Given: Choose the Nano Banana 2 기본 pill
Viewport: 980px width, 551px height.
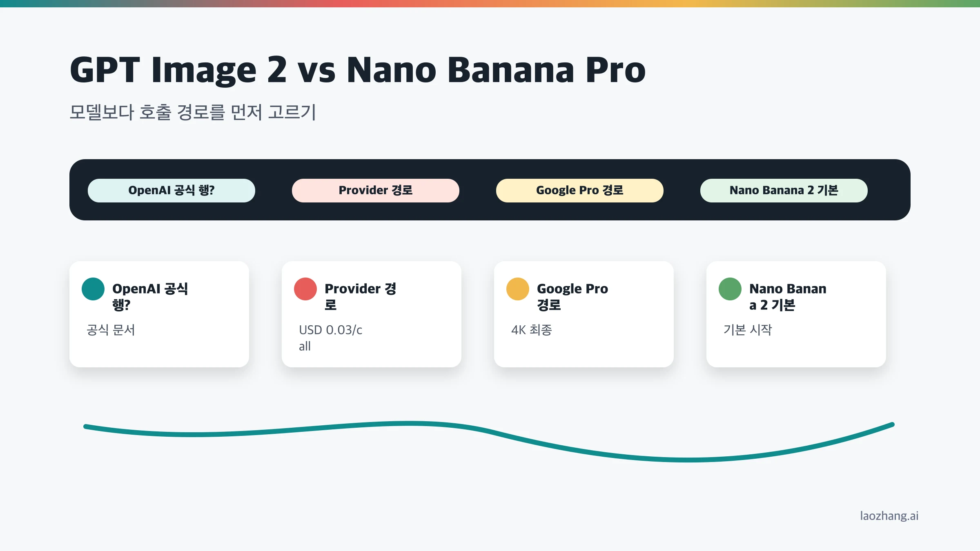Looking at the screenshot, I should click(784, 191).
